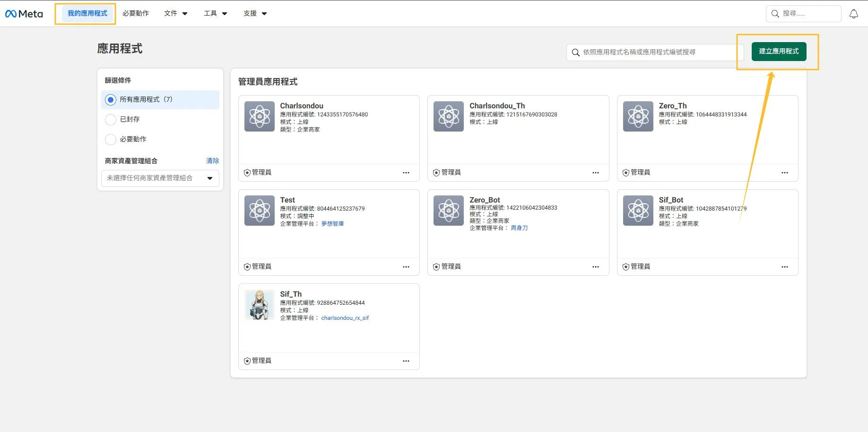This screenshot has width=868, height=432.
Task: Select the 所有應用程式 filter option
Action: [111, 99]
